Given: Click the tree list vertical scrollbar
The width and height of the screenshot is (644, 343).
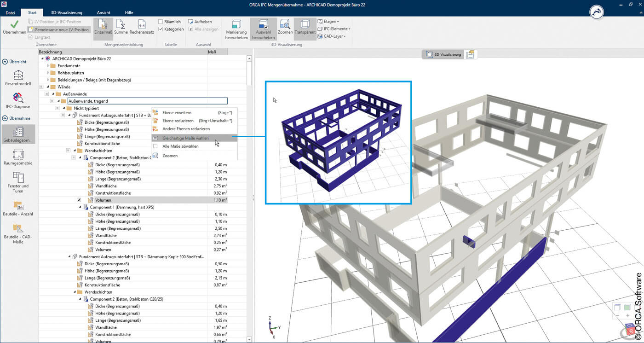Looking at the screenshot, I should [x=249, y=74].
